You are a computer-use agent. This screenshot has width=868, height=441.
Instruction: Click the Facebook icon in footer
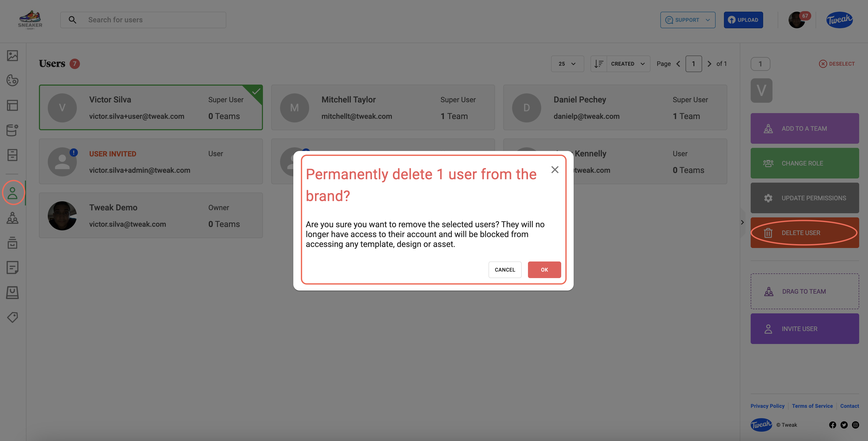coord(832,425)
